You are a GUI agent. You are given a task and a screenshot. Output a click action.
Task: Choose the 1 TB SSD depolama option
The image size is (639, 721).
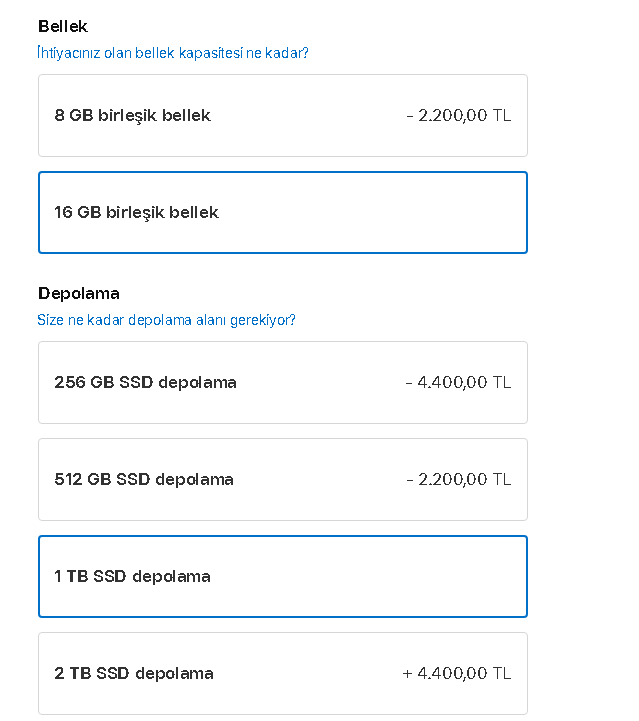coord(282,577)
